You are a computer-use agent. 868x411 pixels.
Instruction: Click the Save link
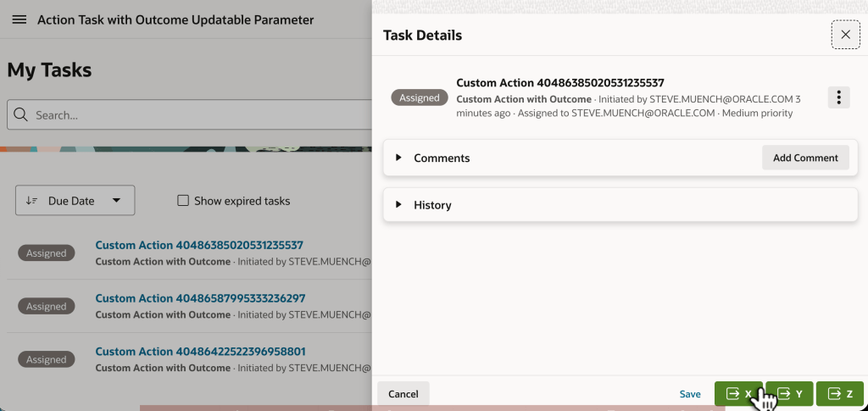(x=690, y=394)
